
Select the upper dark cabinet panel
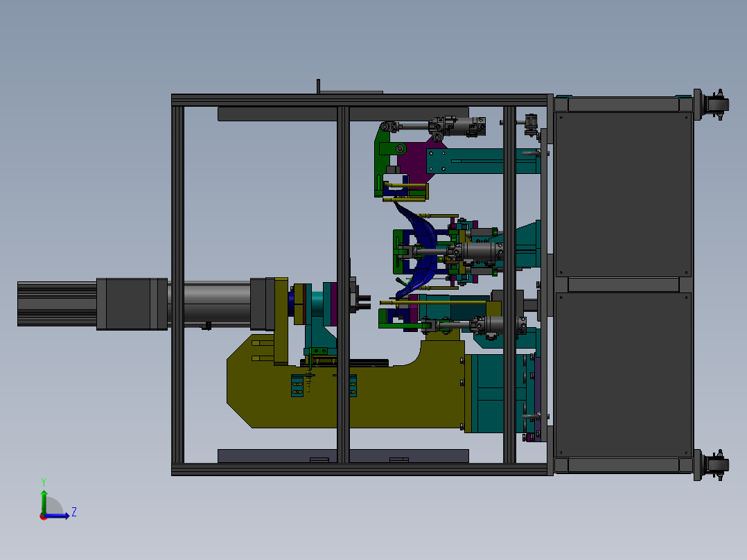624,194
